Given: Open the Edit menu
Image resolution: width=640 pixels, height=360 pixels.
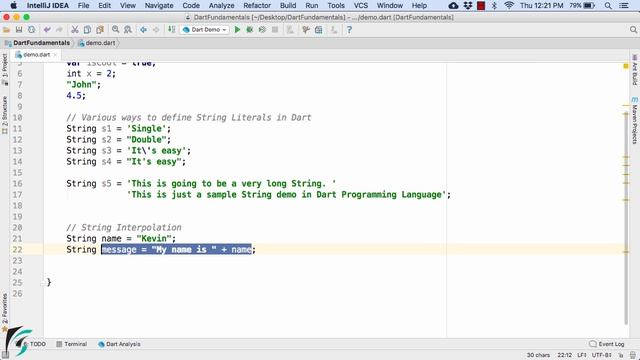Looking at the screenshot, I should [x=104, y=5].
